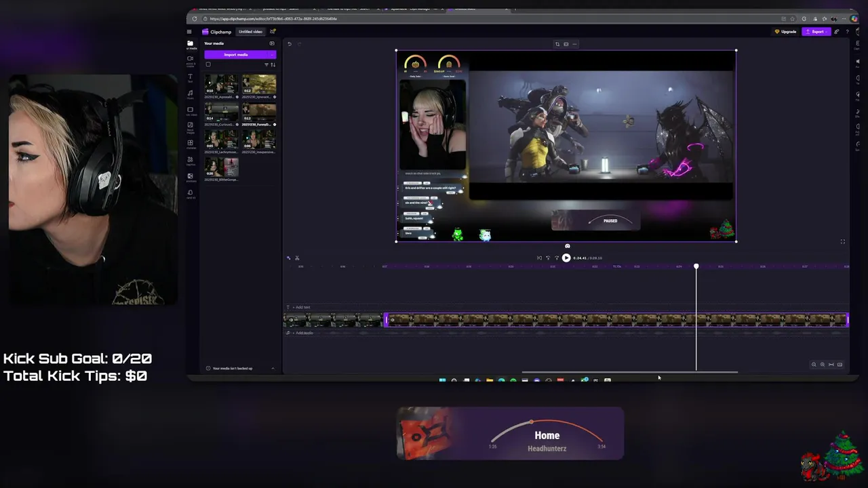Select media thumbnail with 0:06 duration
The width and height of the screenshot is (868, 488).
pyautogui.click(x=258, y=140)
